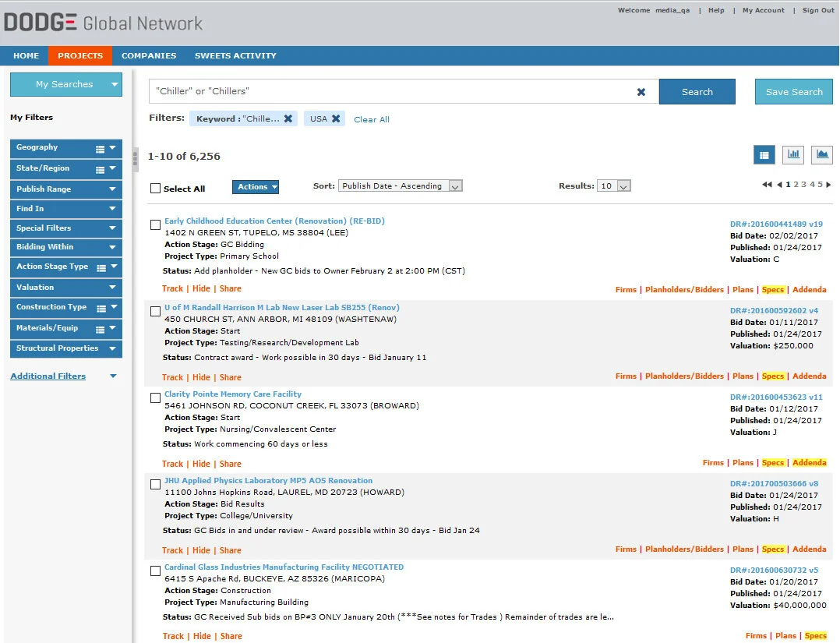Expand the Geography filter arrow

[x=112, y=147]
